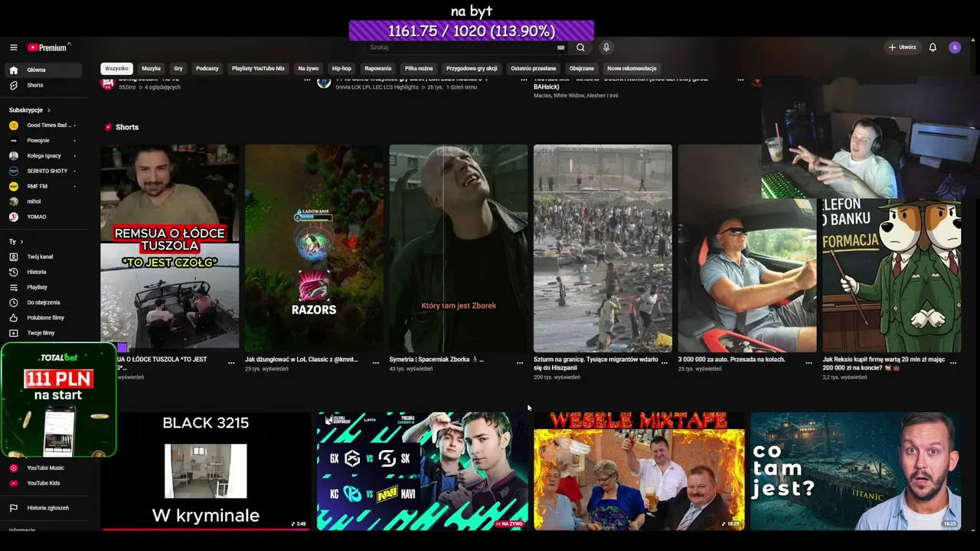Click the TOTALbet 111 PLN ad banner

[x=58, y=399]
